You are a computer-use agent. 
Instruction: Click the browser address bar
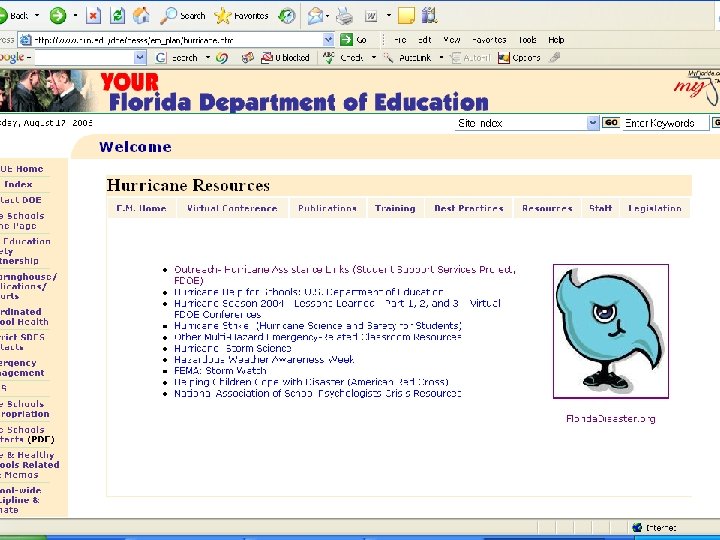coord(177,40)
